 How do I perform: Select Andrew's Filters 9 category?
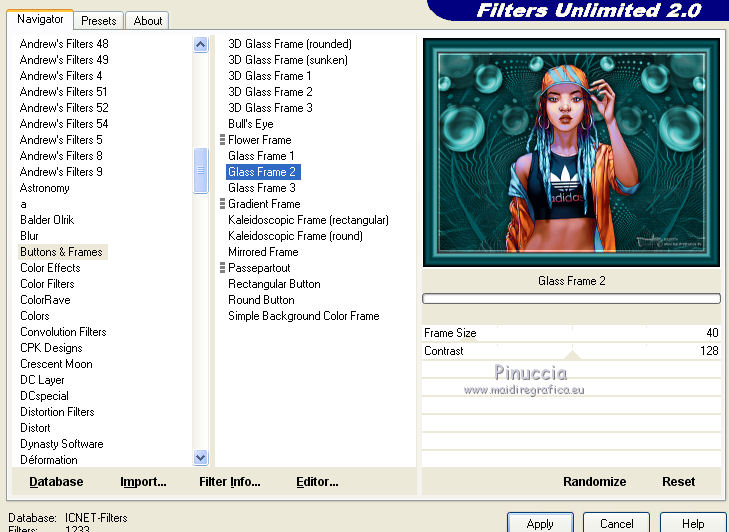coord(61,172)
